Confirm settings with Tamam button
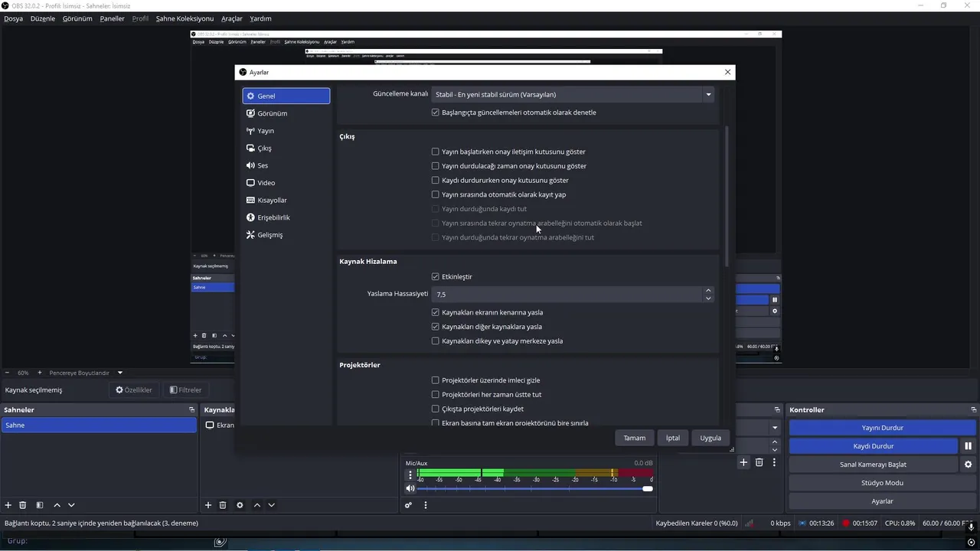 [x=634, y=438]
